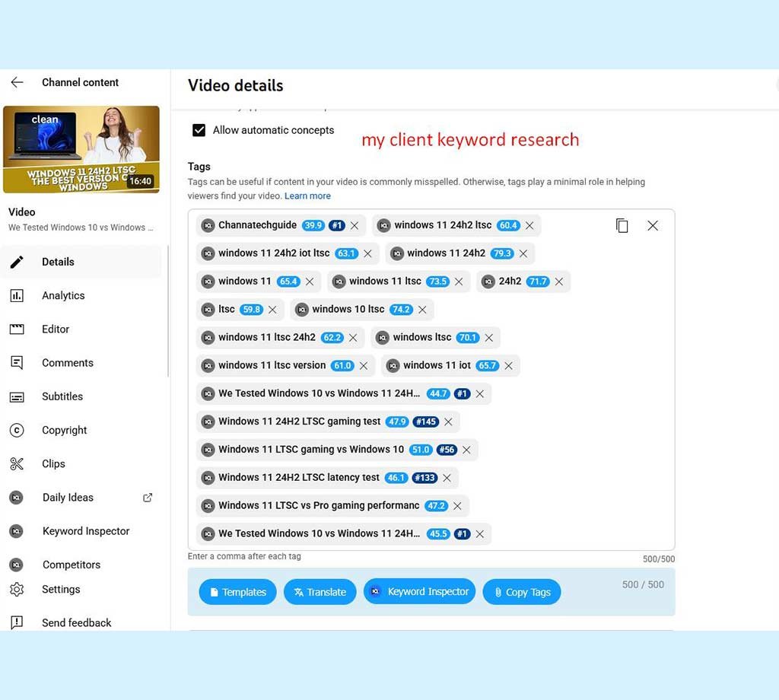Clear all tags with the large X

tap(653, 225)
